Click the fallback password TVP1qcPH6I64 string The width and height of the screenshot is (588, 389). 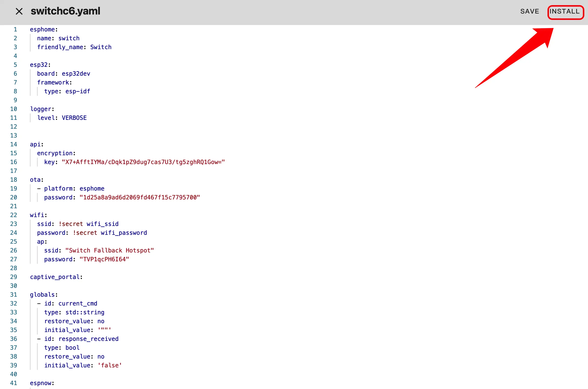click(x=104, y=260)
